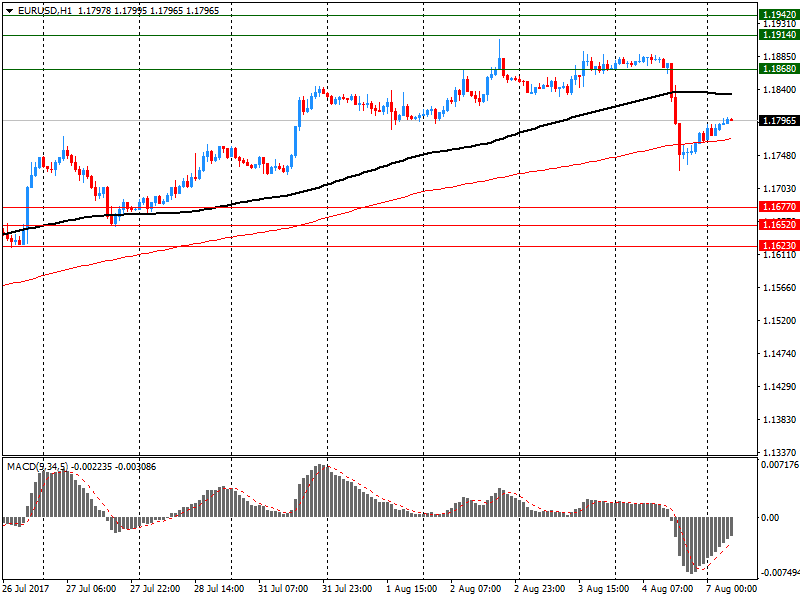Select the MACD -0.007494 lower scale value
This screenshot has width=800, height=600.
click(780, 573)
